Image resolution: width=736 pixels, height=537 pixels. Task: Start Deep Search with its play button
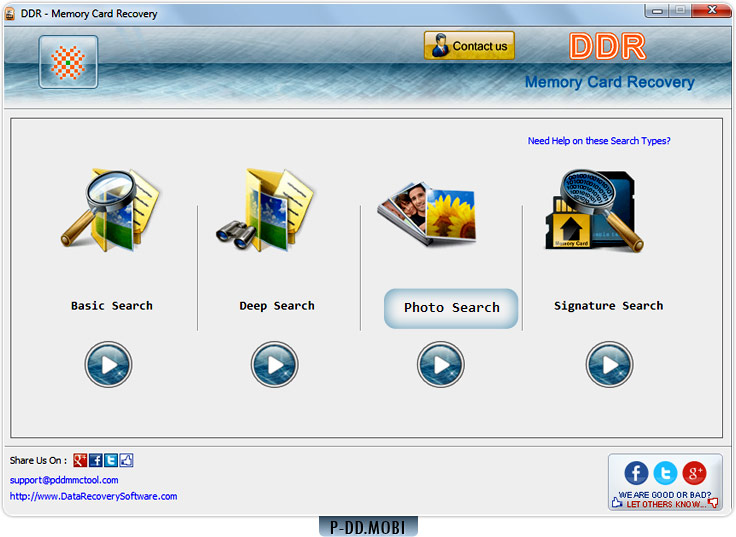click(x=275, y=364)
